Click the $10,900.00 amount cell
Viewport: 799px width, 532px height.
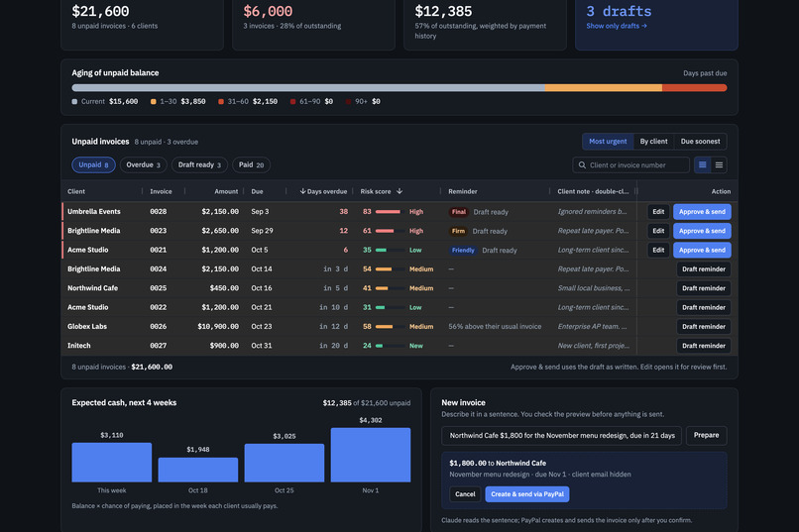click(x=218, y=326)
